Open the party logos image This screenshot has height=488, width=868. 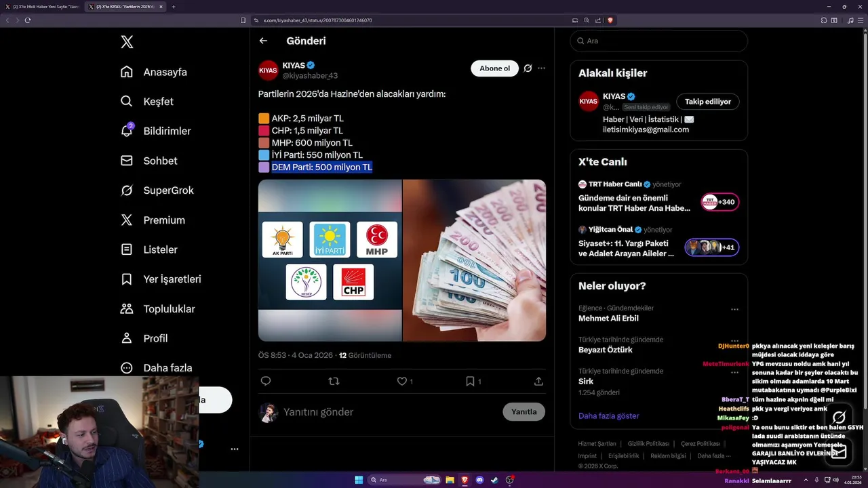tap(330, 260)
